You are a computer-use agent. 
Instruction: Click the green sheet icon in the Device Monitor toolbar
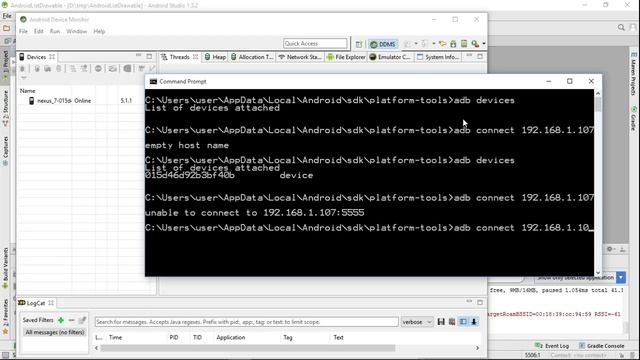(464, 44)
